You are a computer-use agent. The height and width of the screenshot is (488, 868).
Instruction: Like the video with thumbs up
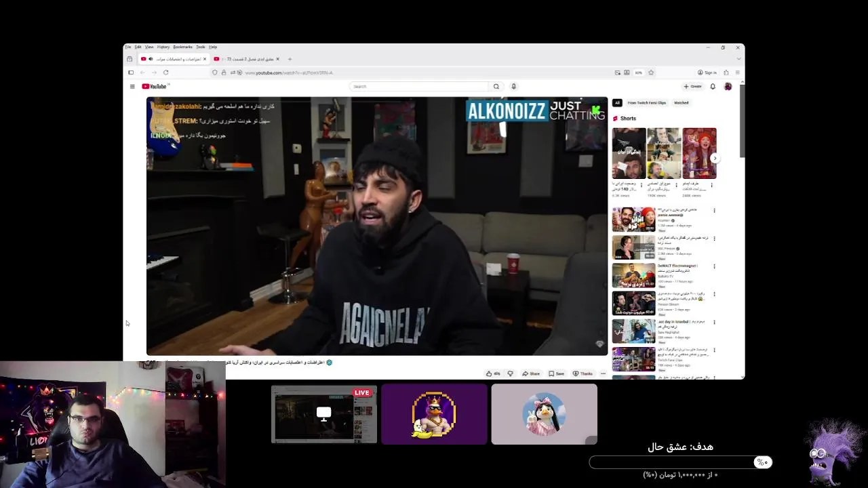point(492,373)
